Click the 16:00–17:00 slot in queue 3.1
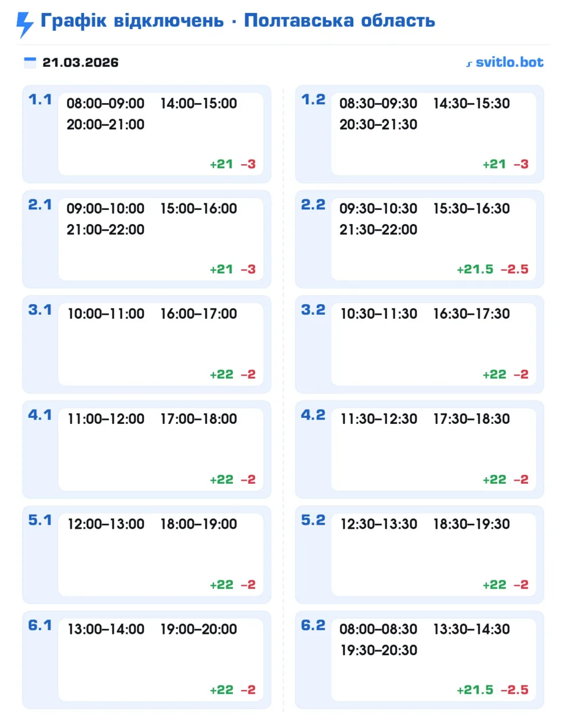566x728 pixels. 199,314
